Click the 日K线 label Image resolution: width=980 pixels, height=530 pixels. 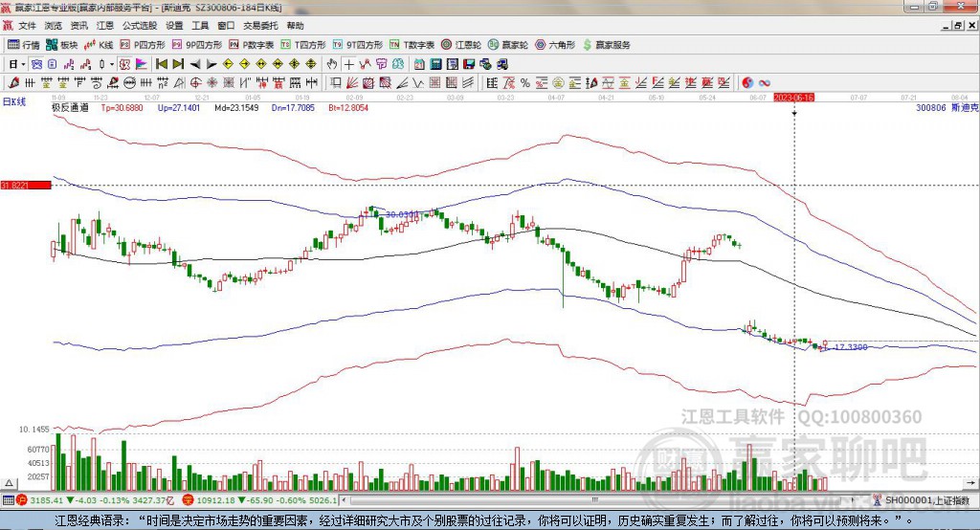14,101
